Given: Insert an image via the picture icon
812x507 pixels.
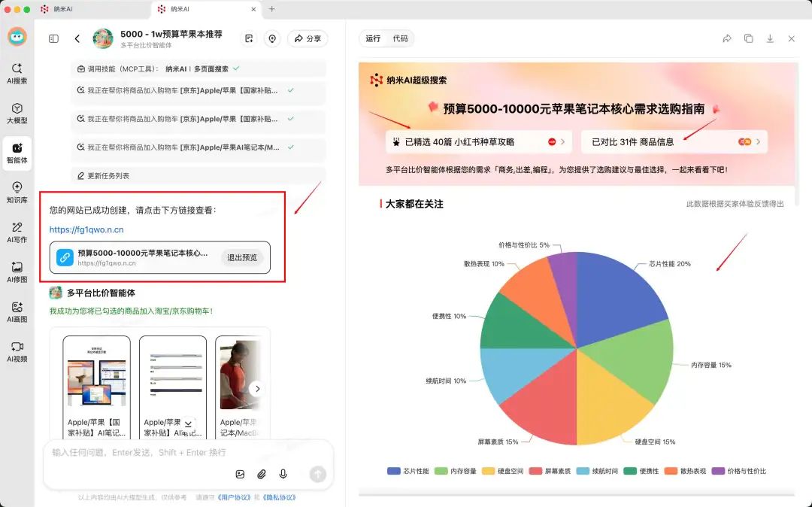Looking at the screenshot, I should 240,474.
